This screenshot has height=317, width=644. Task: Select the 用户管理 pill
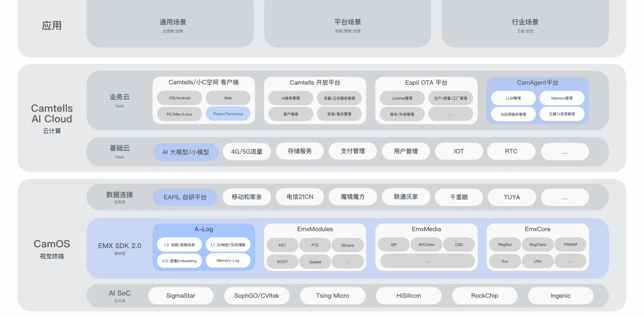pyautogui.click(x=406, y=151)
